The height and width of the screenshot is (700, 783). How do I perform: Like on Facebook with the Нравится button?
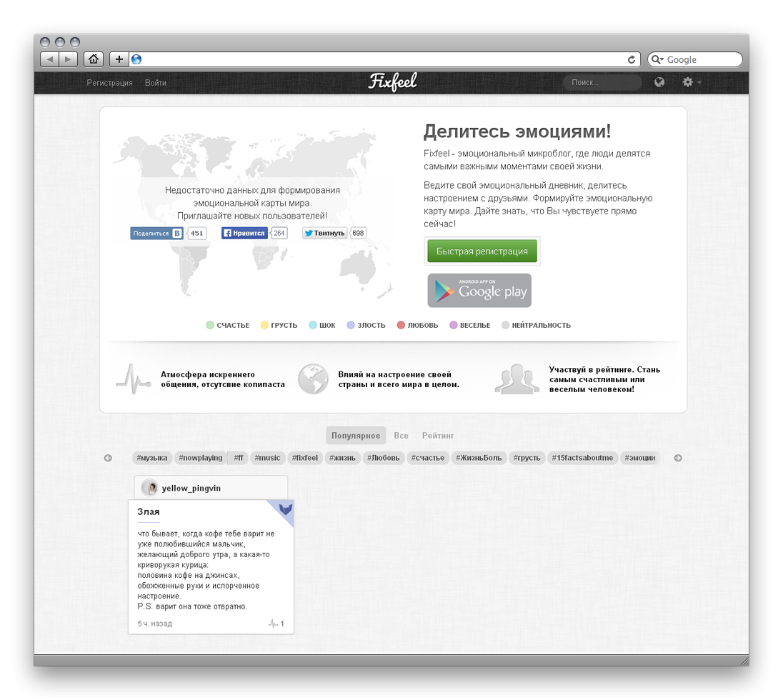point(244,233)
